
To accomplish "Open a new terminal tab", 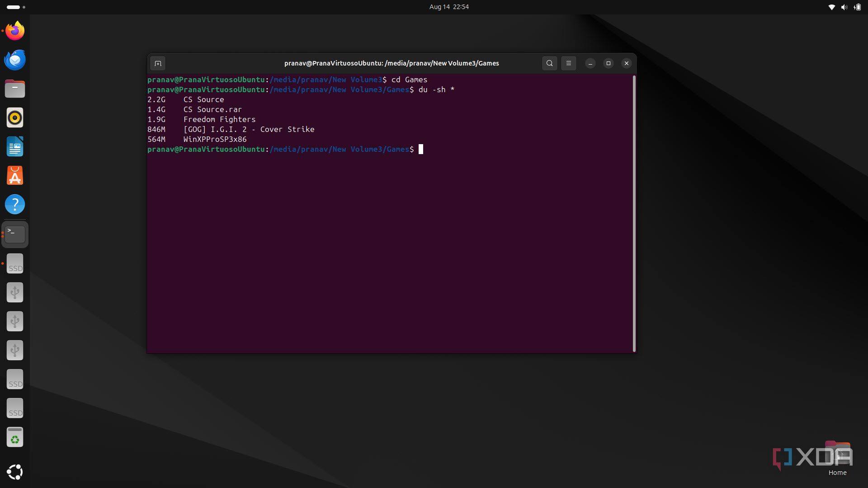I will tap(158, 63).
